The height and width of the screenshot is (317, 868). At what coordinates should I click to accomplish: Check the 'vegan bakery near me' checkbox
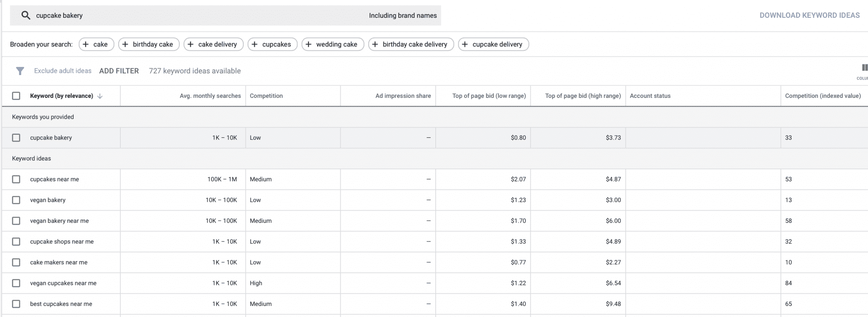pyautogui.click(x=16, y=221)
